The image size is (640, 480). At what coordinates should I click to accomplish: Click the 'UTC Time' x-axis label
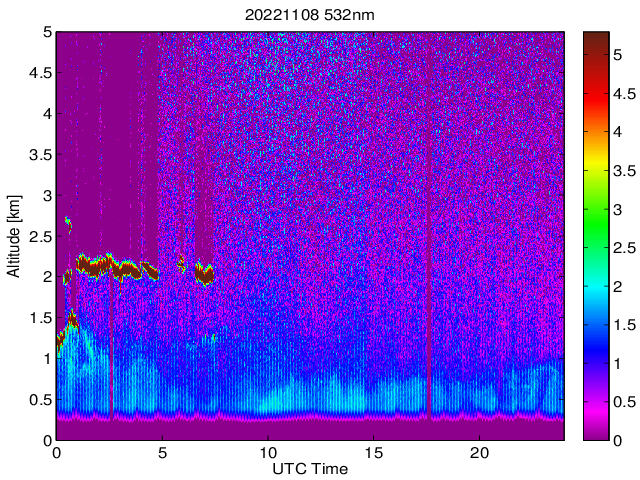pyautogui.click(x=310, y=468)
